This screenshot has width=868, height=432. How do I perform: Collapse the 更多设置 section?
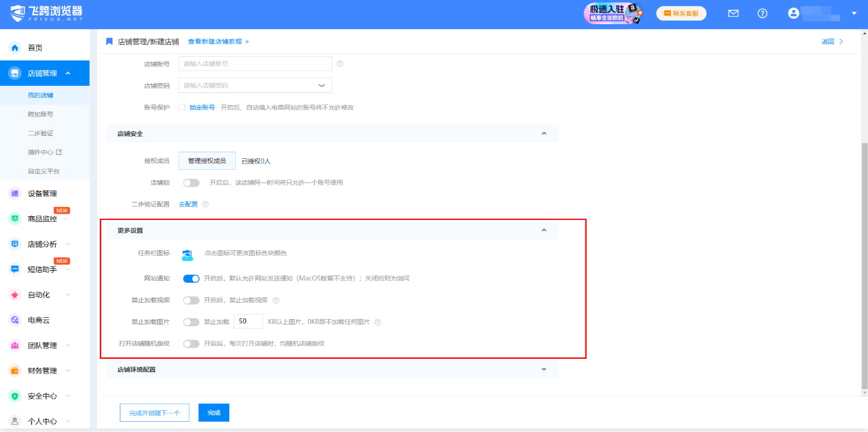(x=543, y=230)
